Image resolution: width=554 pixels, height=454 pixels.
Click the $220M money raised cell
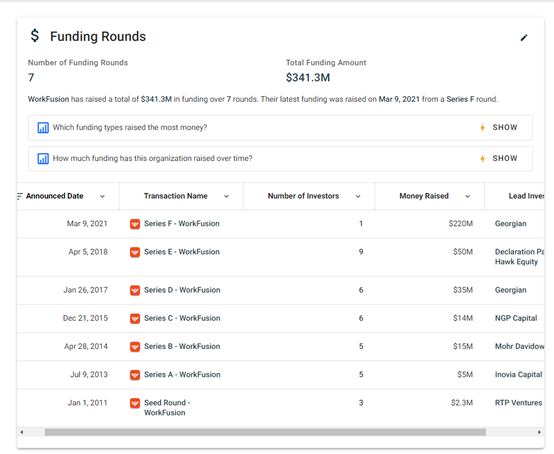(461, 224)
